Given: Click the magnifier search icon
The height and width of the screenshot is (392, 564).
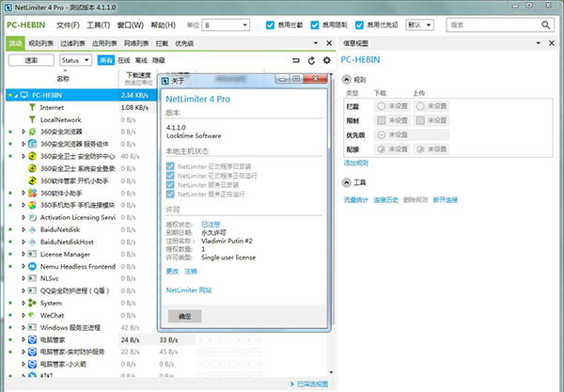Looking at the screenshot, I should click(545, 24).
